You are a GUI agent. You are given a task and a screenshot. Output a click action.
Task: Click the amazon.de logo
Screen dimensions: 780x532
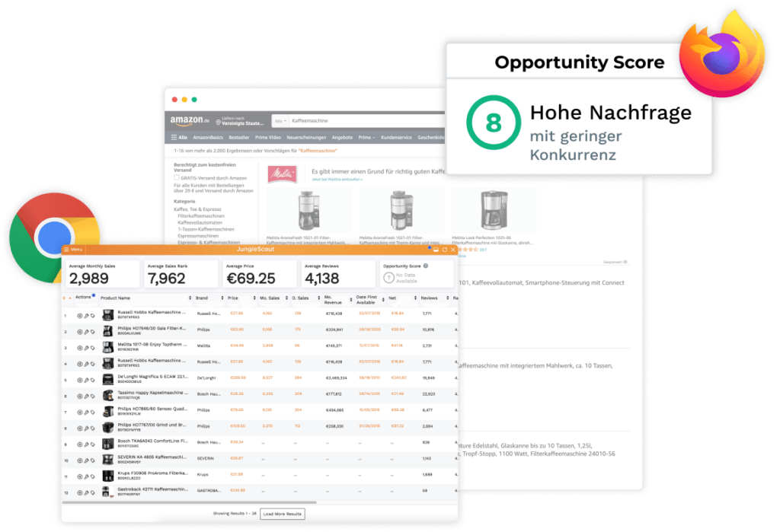tap(190, 120)
